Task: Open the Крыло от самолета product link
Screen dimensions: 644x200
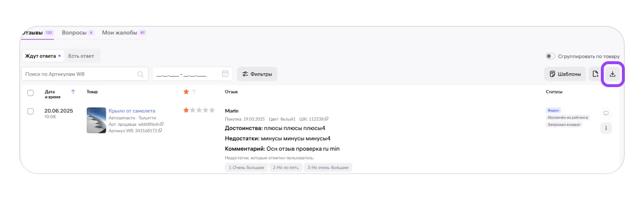Action: pyautogui.click(x=132, y=111)
